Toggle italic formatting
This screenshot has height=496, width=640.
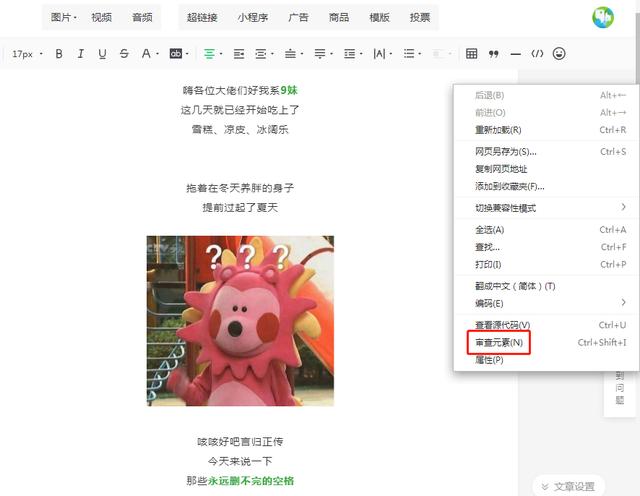[x=80, y=53]
